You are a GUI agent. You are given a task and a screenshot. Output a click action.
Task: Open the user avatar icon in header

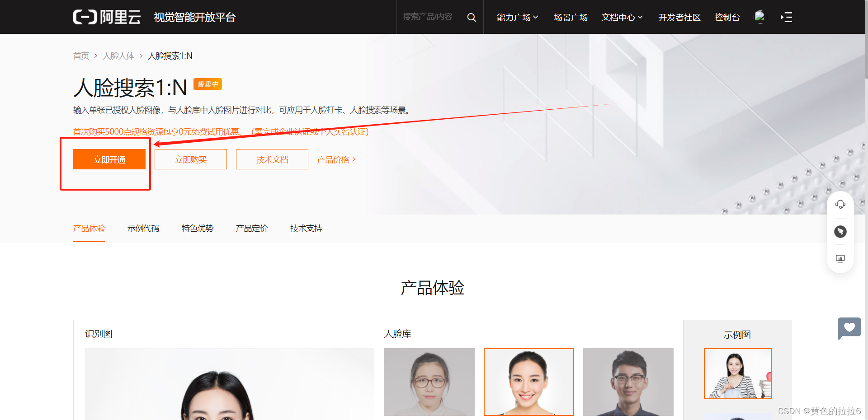pyautogui.click(x=760, y=17)
